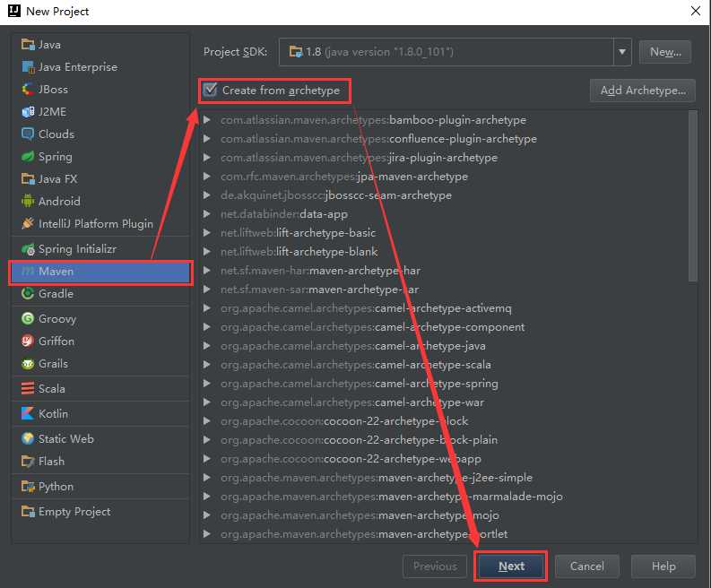Image resolution: width=711 pixels, height=588 pixels.
Task: Click the archetype list vertical scrollbar
Action: pyautogui.click(x=692, y=195)
